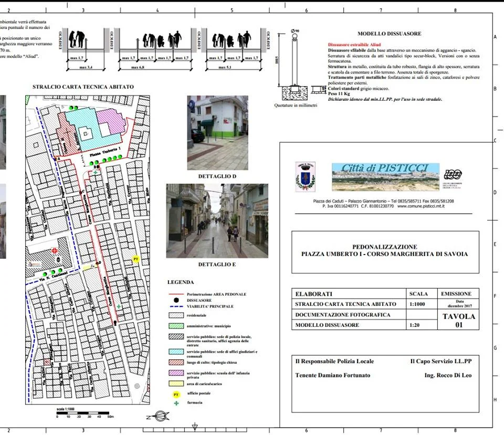504x435 pixels.
Task: Click the DETTAGLIO E caption
Action: click(x=217, y=264)
